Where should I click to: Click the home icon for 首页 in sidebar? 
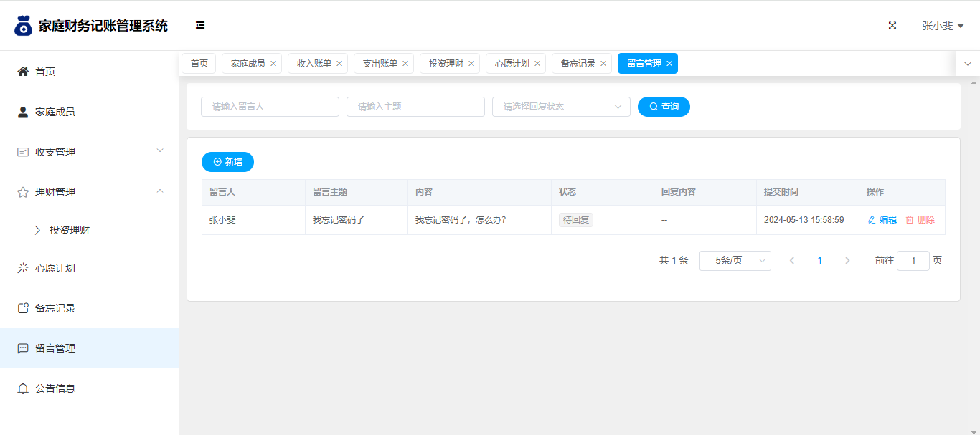[x=23, y=72]
